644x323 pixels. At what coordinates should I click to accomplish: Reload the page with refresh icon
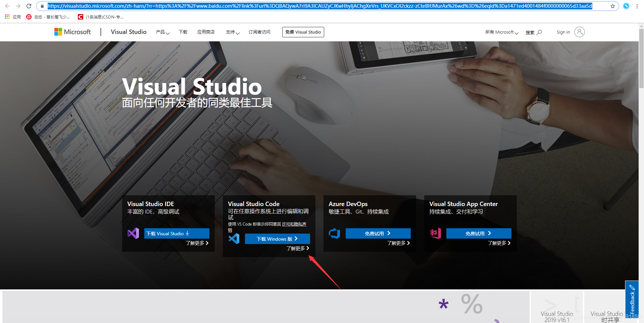(29, 6)
